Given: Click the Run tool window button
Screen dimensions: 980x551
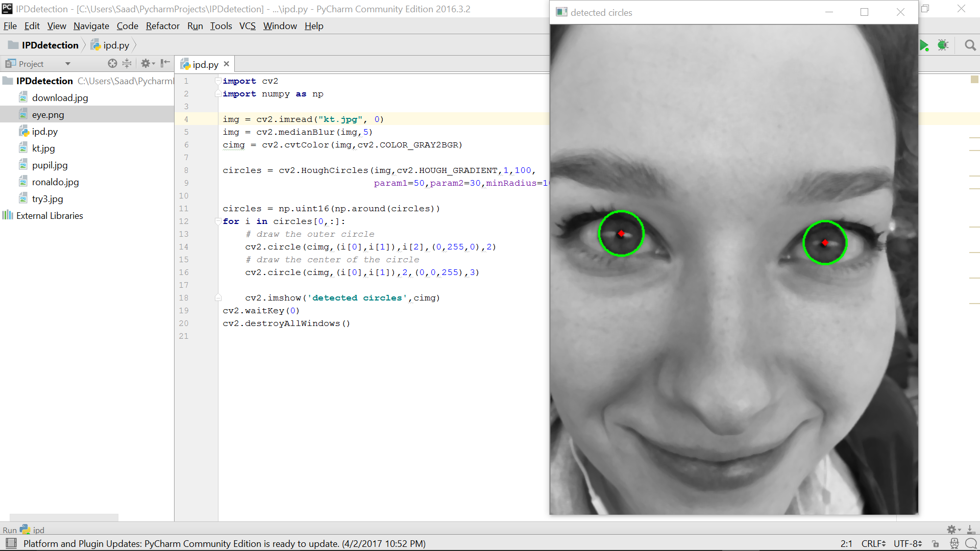Looking at the screenshot, I should tap(10, 530).
